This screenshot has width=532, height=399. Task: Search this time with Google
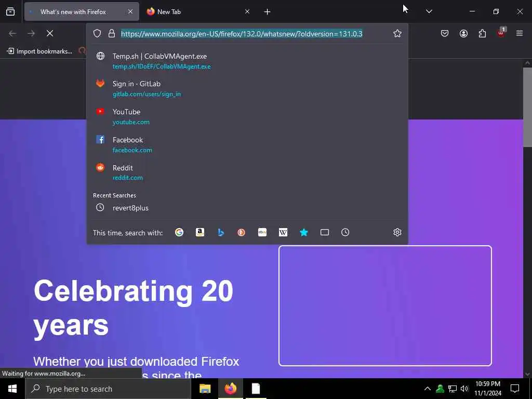click(x=179, y=232)
